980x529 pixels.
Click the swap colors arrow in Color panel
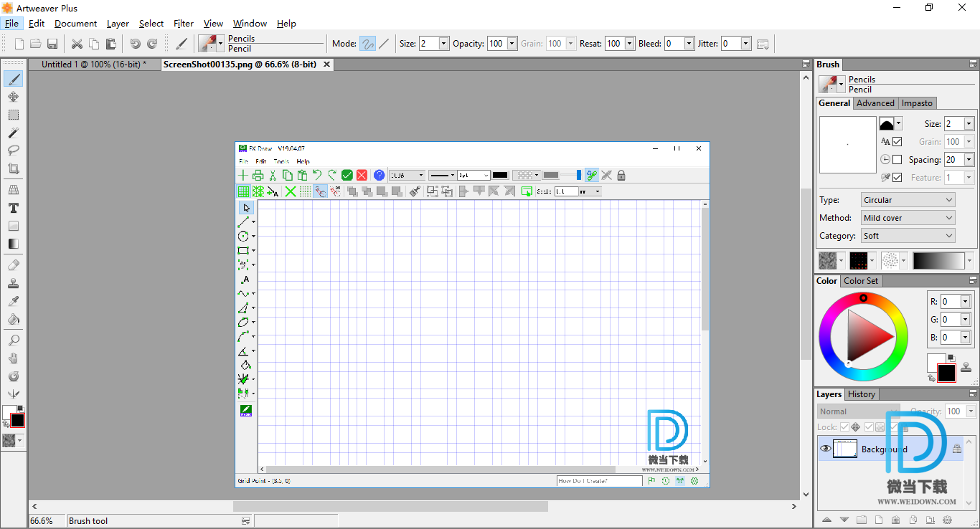[931, 376]
